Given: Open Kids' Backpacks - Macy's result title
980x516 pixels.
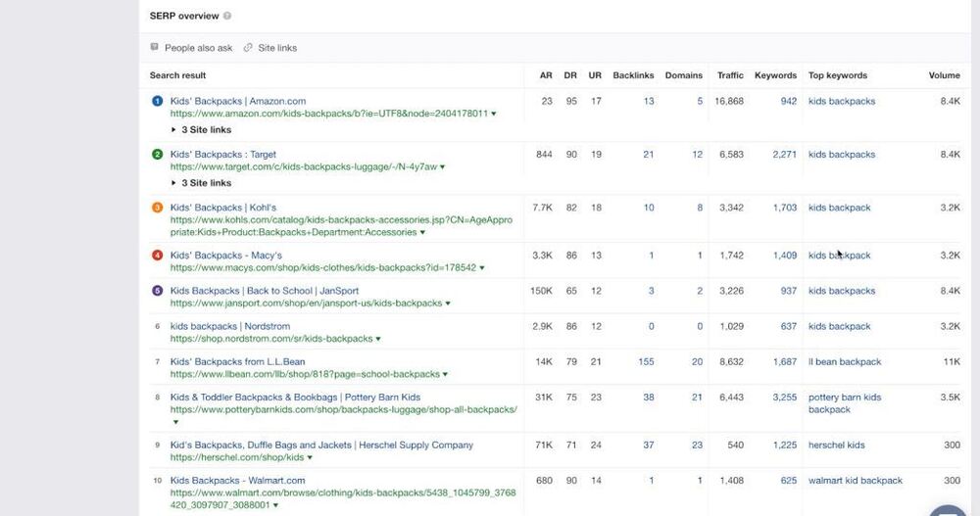Looking at the screenshot, I should 226,255.
